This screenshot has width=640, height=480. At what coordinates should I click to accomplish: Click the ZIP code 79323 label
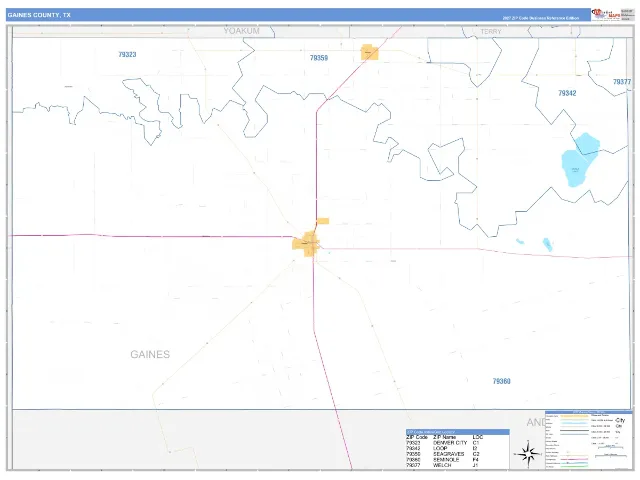pos(127,55)
